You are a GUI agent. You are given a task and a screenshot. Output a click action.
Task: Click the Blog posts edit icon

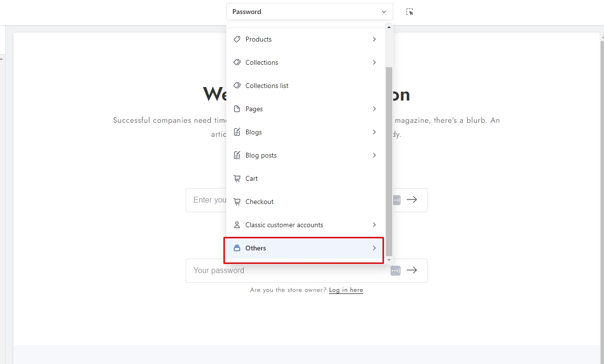237,155
